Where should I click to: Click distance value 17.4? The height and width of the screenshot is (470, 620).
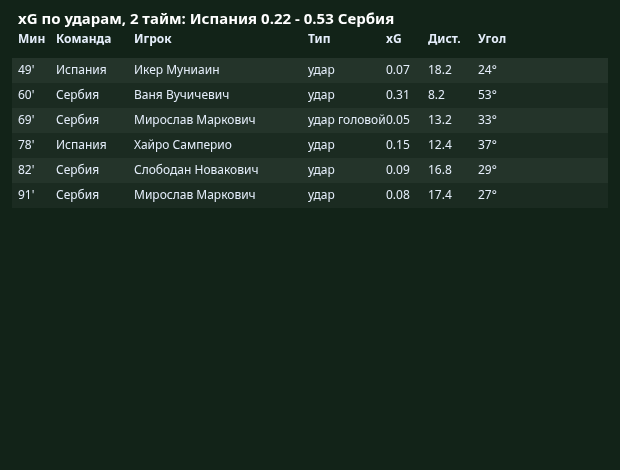(440, 195)
